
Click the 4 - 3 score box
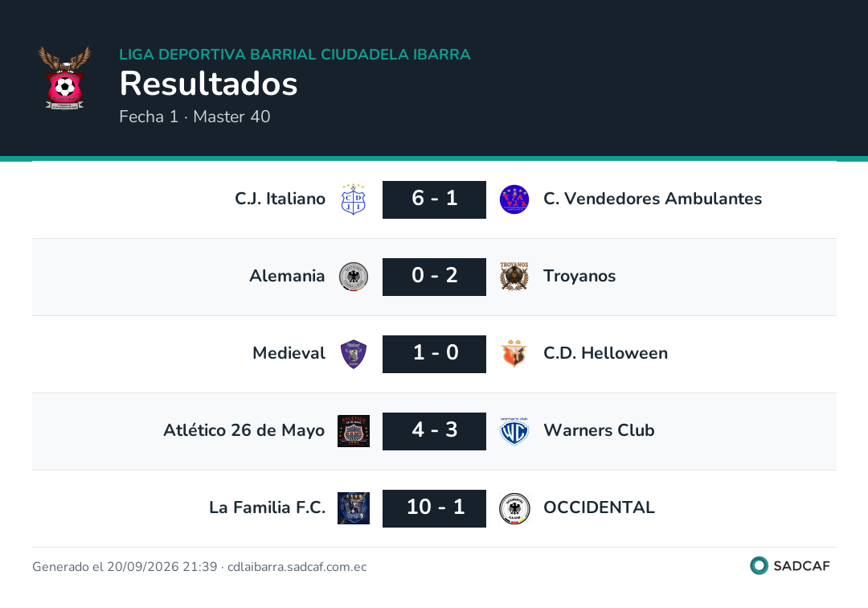coord(434,431)
